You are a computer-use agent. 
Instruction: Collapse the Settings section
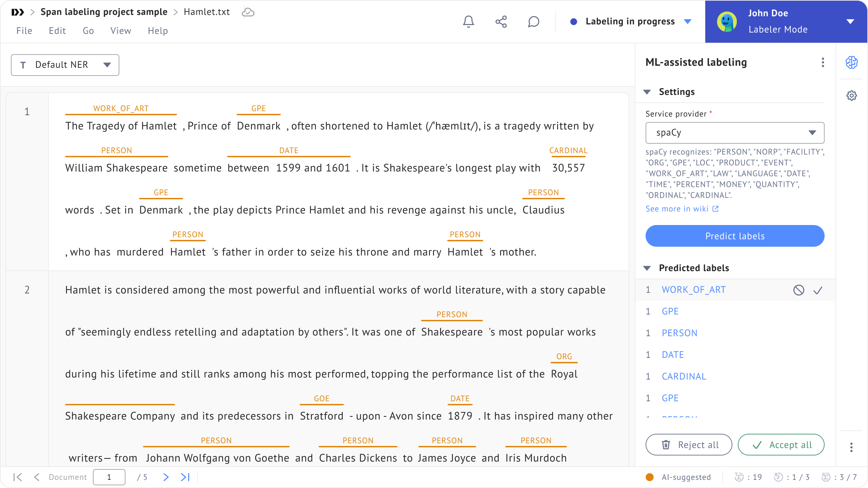(647, 92)
